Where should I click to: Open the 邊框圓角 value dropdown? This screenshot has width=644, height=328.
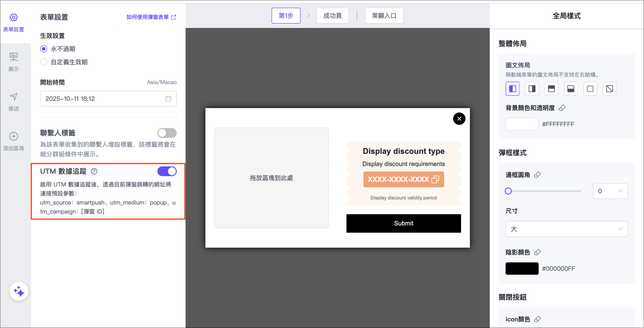coord(610,191)
